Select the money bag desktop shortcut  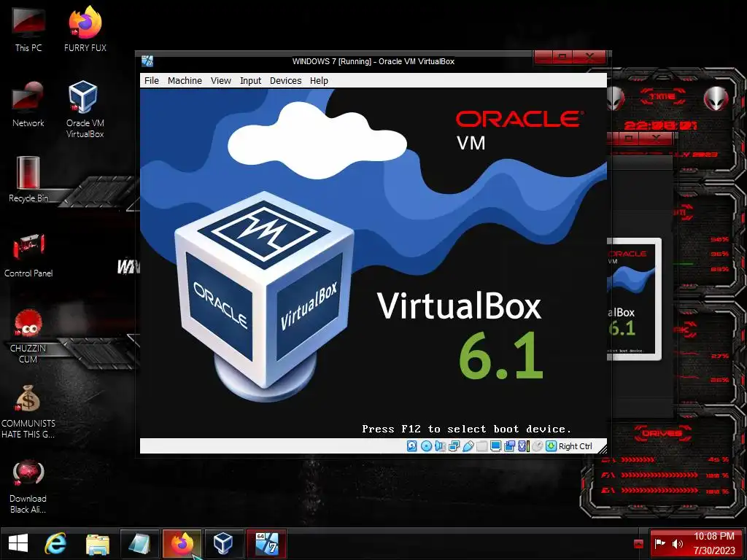(28, 411)
